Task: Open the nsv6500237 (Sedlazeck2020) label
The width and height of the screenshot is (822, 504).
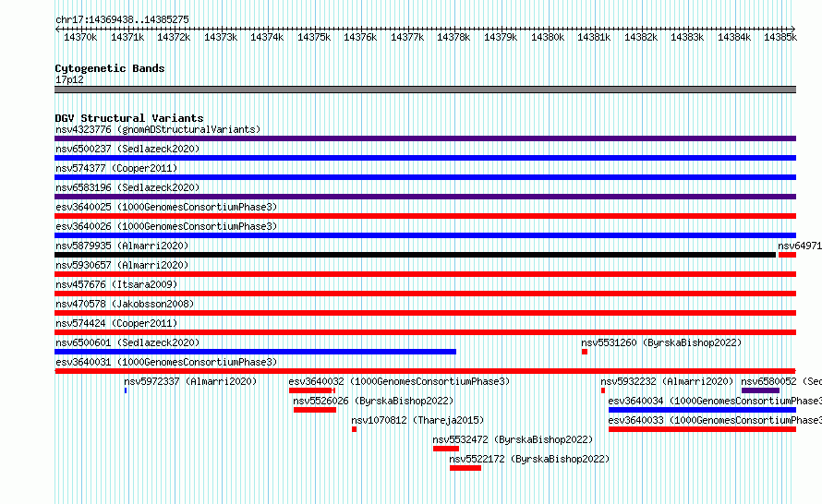Action: coord(127,149)
